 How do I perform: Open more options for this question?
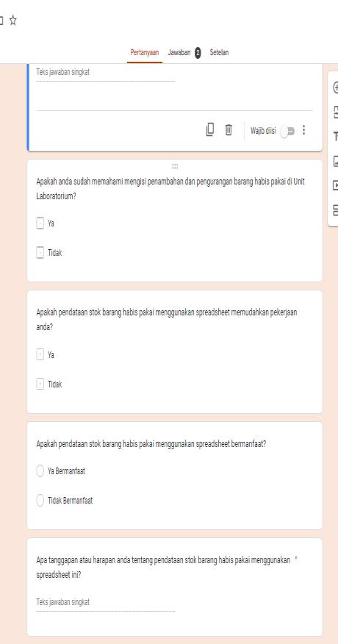pyautogui.click(x=304, y=130)
